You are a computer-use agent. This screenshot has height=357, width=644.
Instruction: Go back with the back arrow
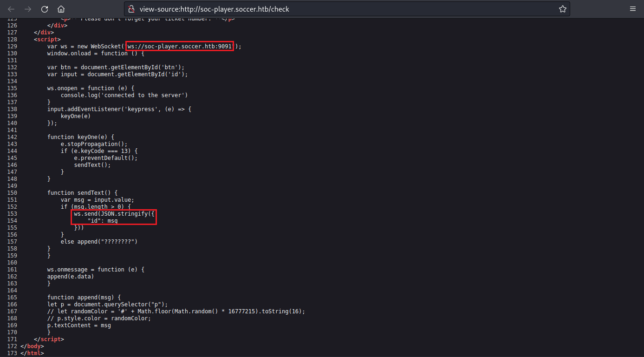(12, 9)
